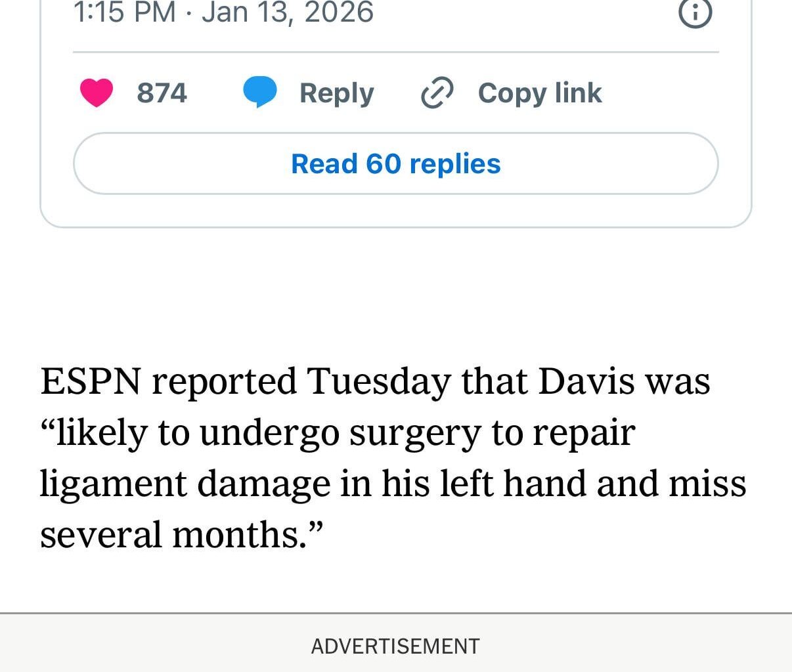Expand replies with Read 60 replies pill
Screen dimensions: 792x672
[395, 163]
